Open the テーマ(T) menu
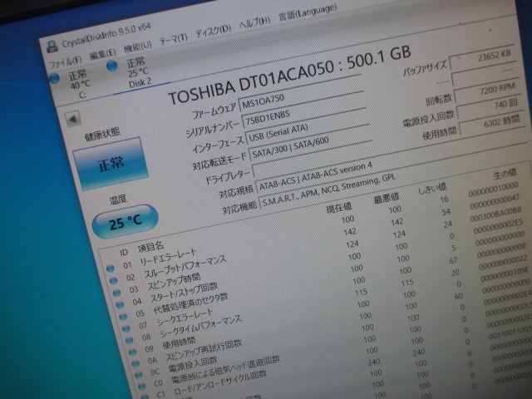Viewport: 532px width, 399px height. click(174, 40)
